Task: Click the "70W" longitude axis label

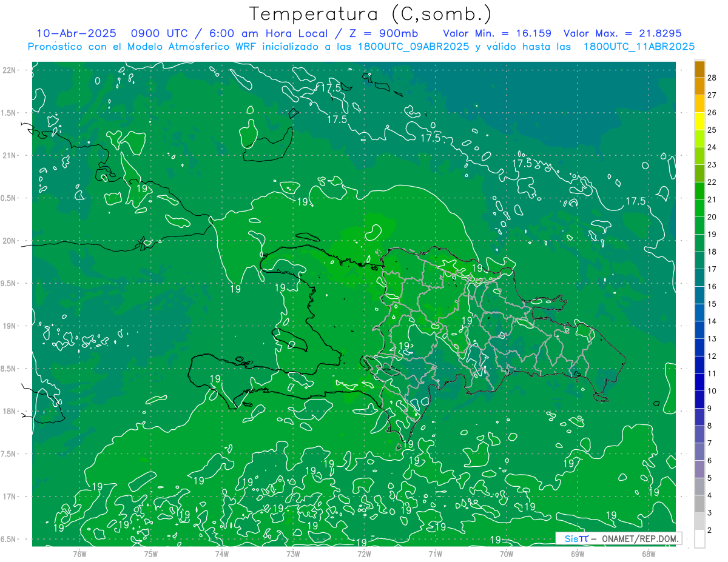Action: tap(507, 554)
